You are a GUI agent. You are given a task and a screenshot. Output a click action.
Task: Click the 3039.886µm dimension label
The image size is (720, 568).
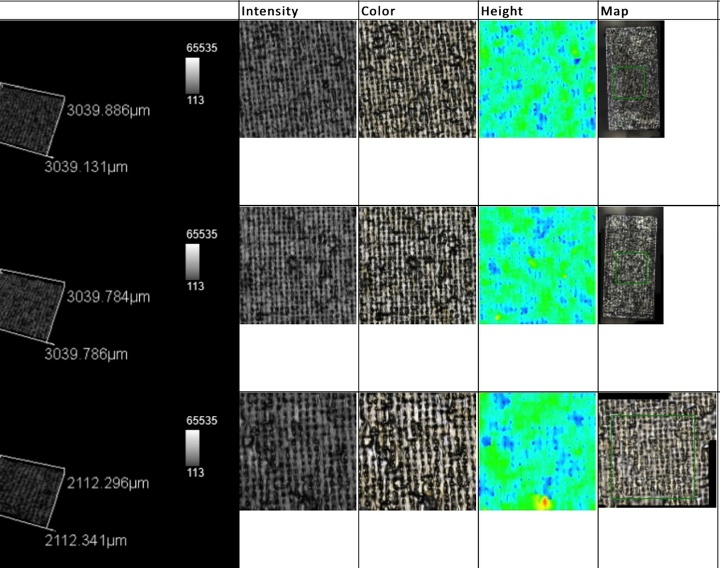(x=108, y=110)
